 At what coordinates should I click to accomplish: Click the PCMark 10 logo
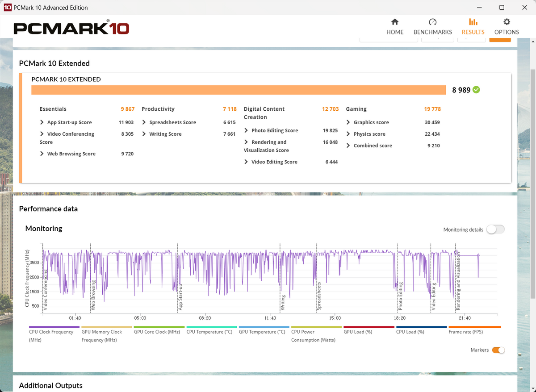pos(71,28)
